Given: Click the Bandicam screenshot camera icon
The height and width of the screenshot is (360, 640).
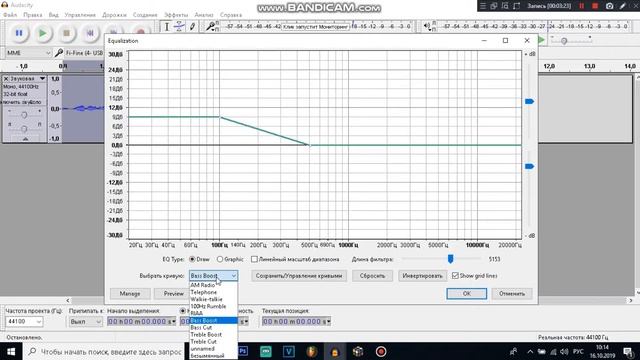Looking at the screenshot, I should tap(609, 6).
